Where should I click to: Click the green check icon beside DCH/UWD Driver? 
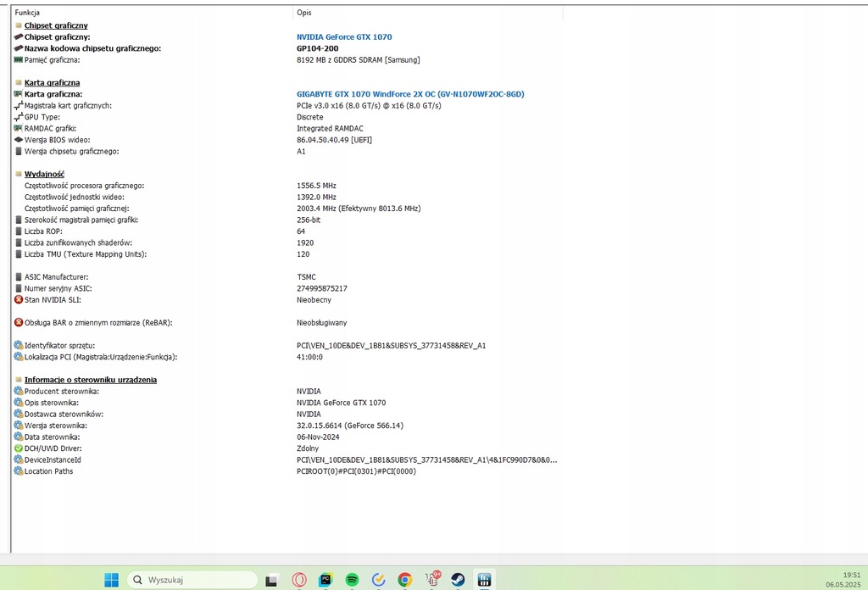pos(19,448)
